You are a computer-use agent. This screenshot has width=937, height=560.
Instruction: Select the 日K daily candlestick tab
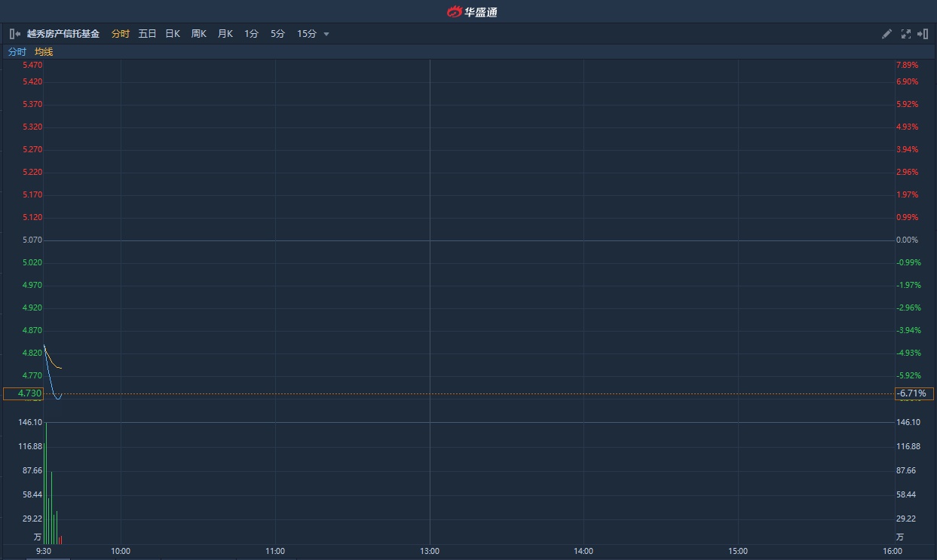pos(173,34)
